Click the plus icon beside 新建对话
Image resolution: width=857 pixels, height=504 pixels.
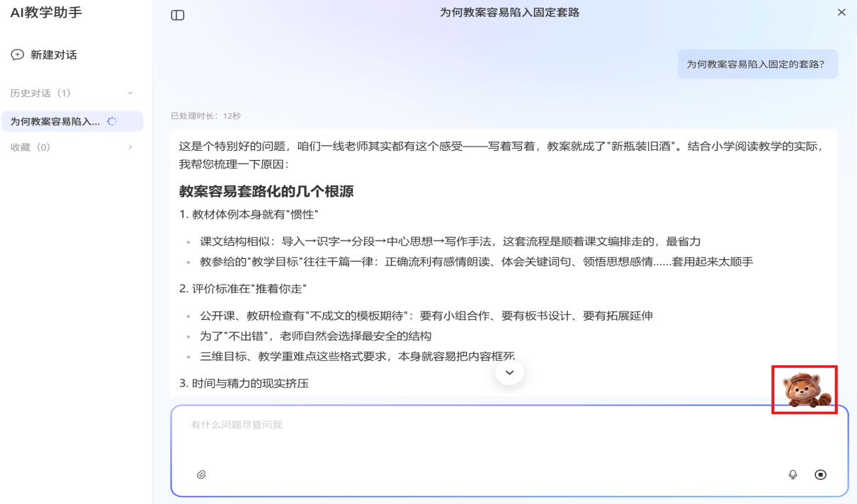17,55
